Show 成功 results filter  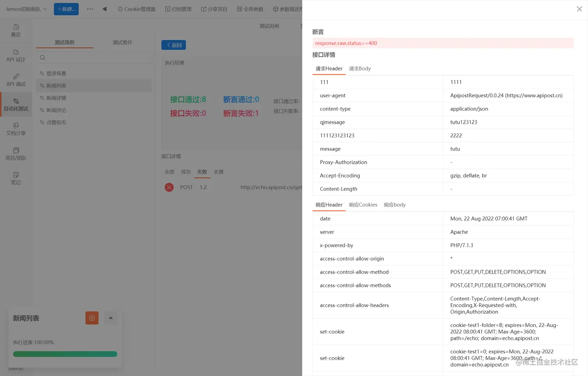pos(186,172)
